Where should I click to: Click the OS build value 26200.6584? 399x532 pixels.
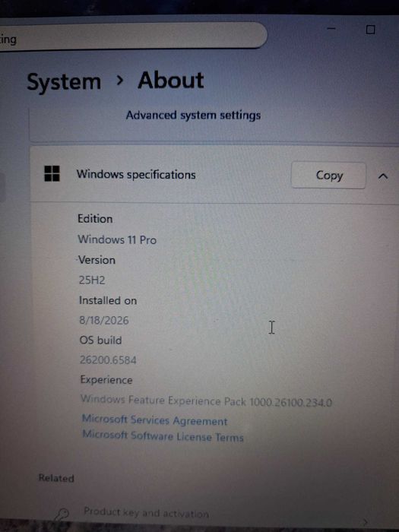pos(108,359)
